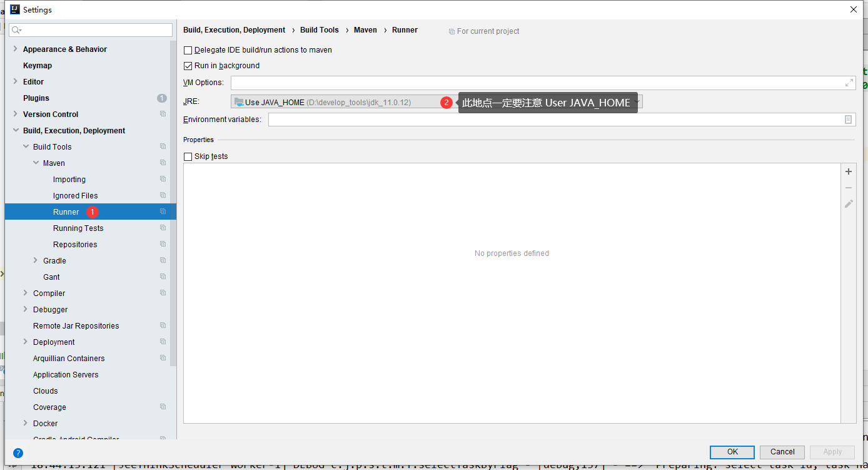Click the Plugins update count badge
The image size is (868, 470).
click(x=162, y=98)
